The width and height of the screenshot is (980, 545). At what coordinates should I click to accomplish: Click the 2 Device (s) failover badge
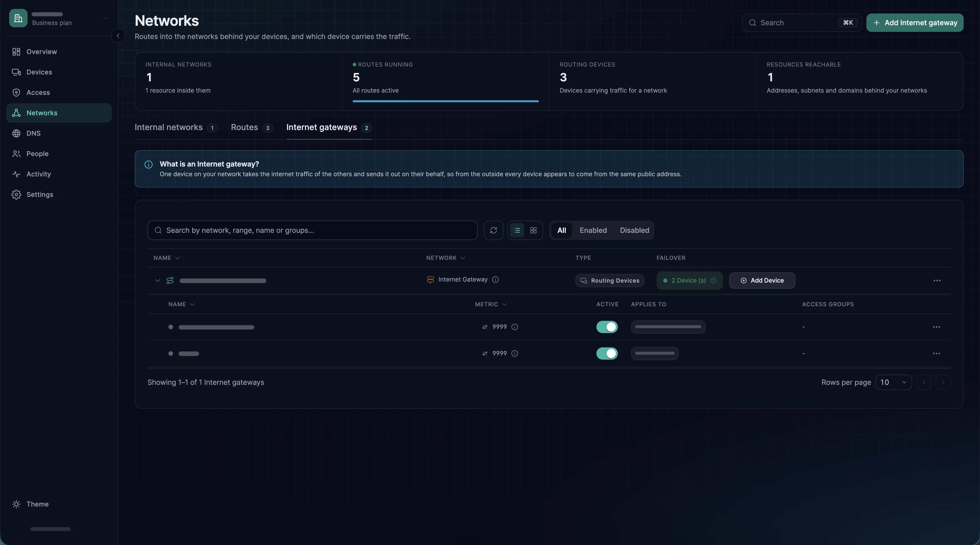coord(690,281)
